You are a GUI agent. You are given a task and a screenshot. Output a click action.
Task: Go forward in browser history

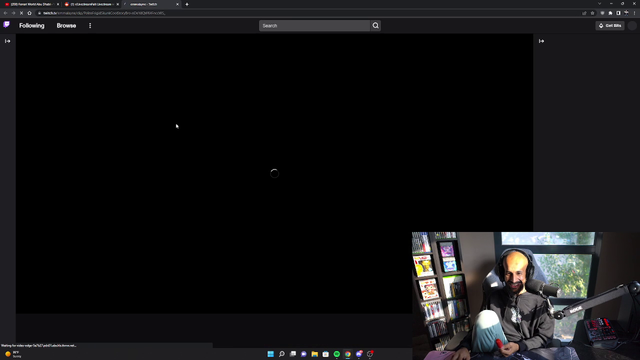click(x=13, y=13)
